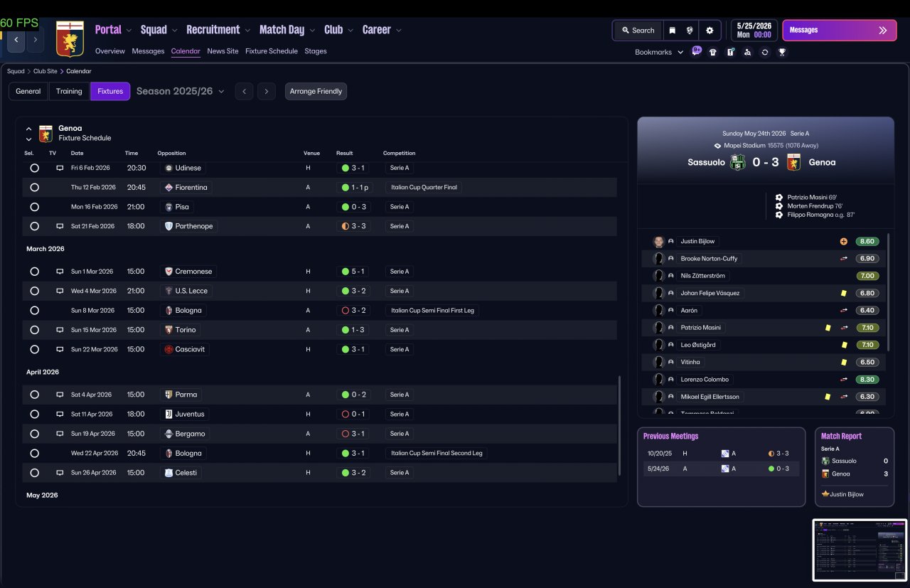Viewport: 910px width, 588px height.
Task: Click the yellow card icon for Vitinha
Action: click(844, 362)
